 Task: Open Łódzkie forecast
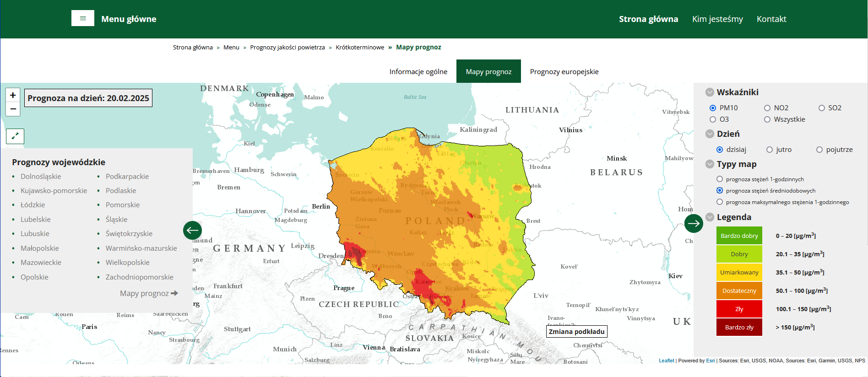pos(33,205)
